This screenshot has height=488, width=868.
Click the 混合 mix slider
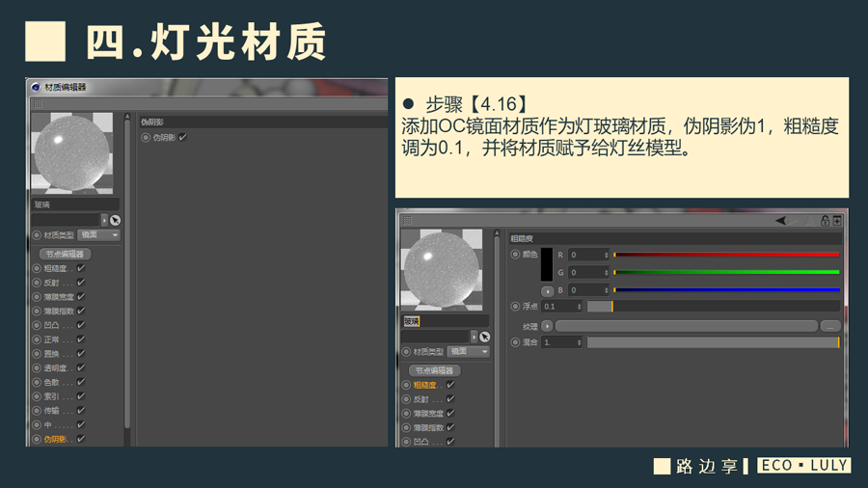[x=714, y=342]
